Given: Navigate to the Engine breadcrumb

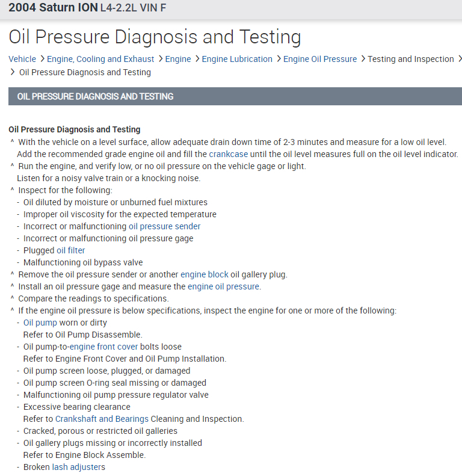Looking at the screenshot, I should point(178,59).
